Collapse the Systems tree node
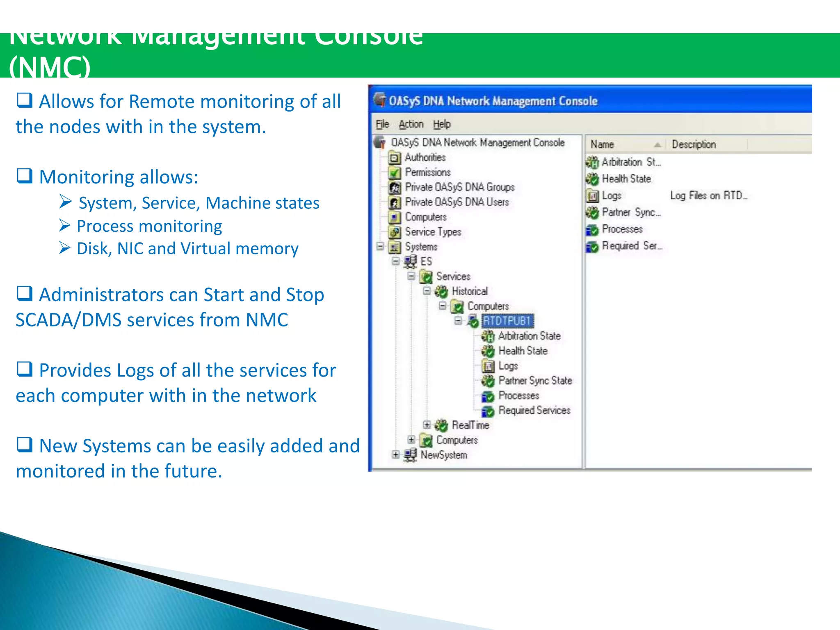This screenshot has height=630, width=840. pos(380,247)
